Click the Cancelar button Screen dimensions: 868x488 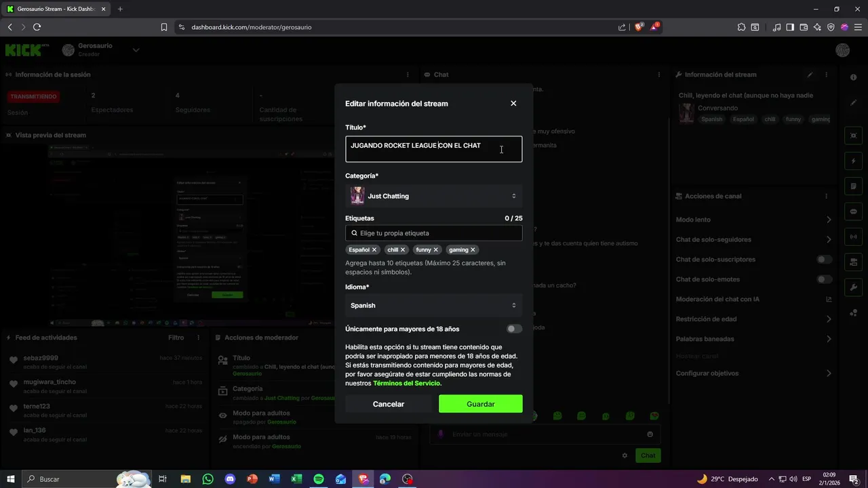389,404
